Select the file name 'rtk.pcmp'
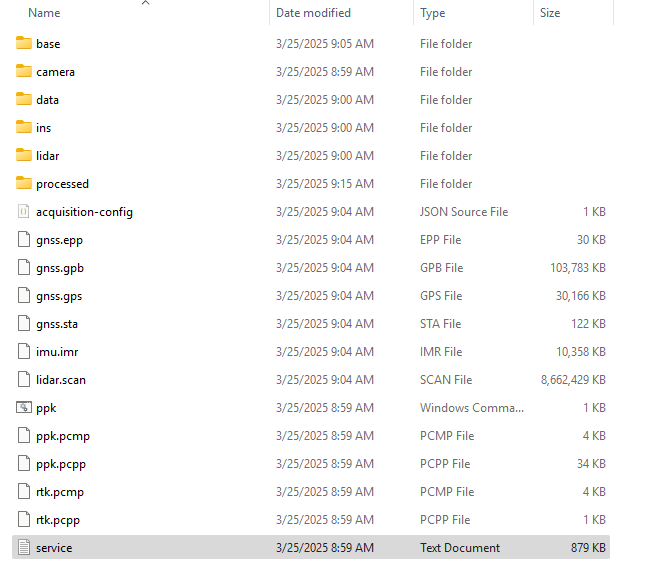This screenshot has width=659, height=578. (x=60, y=492)
